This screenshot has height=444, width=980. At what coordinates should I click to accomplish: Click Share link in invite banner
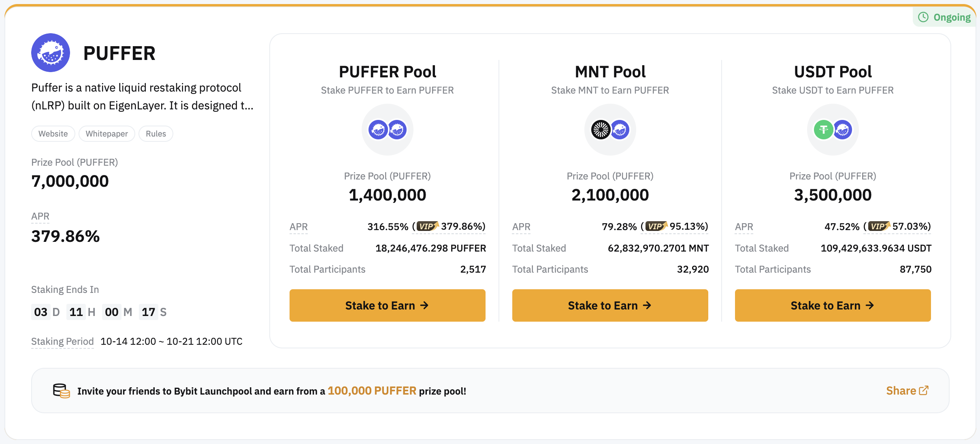pos(907,391)
